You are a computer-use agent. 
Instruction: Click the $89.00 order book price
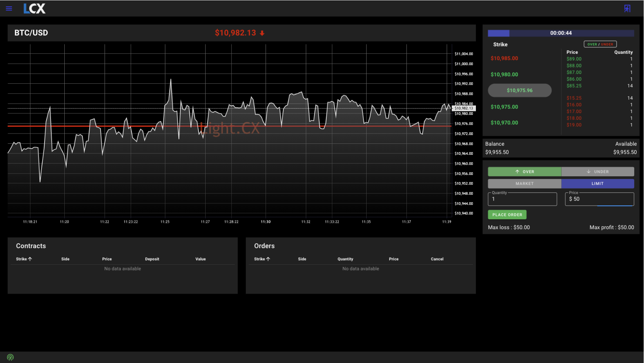click(574, 59)
